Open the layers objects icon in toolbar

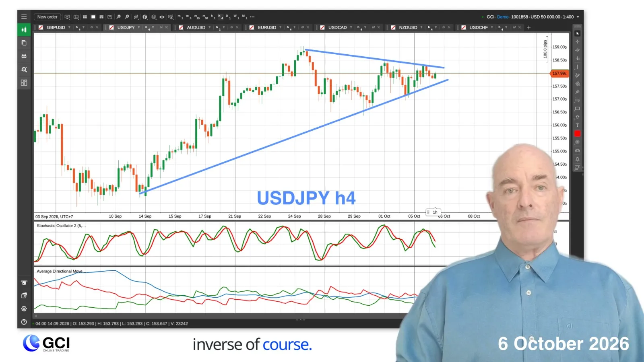point(153,17)
